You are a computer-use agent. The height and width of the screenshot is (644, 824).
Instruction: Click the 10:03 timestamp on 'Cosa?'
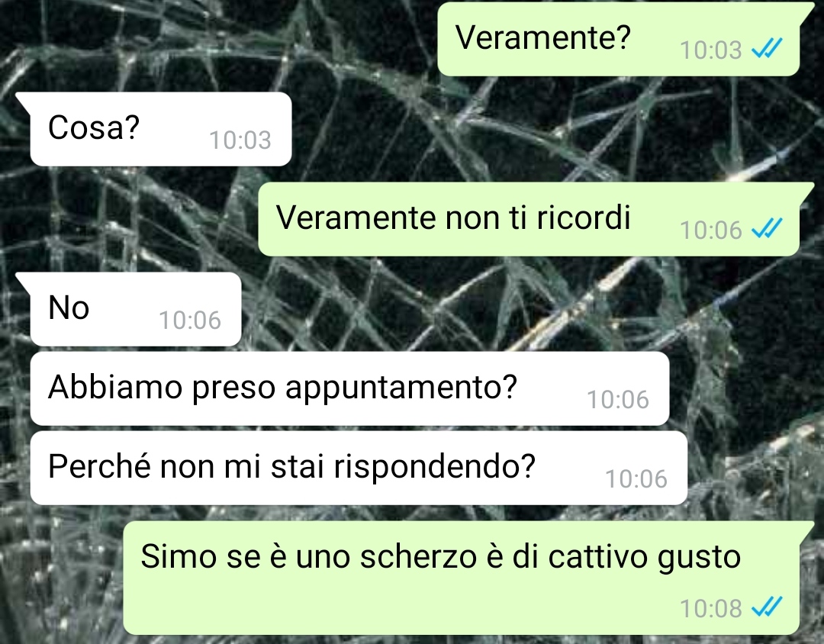click(x=240, y=140)
